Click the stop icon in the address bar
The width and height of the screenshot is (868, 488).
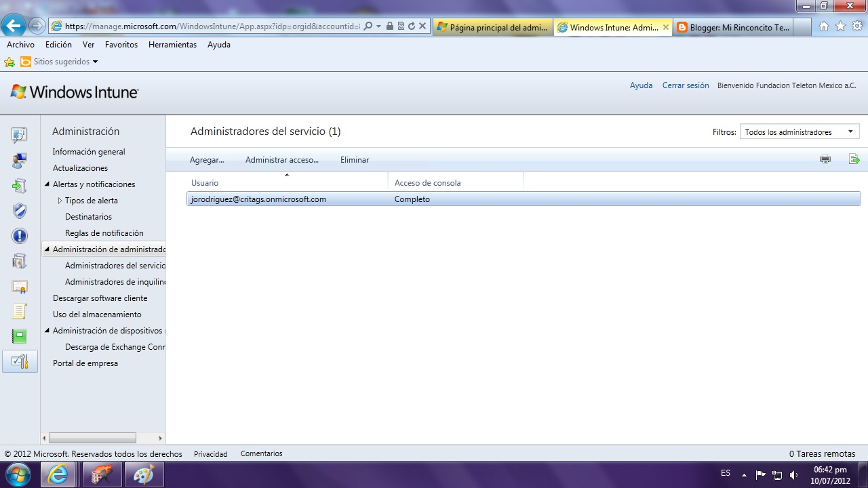click(x=422, y=26)
